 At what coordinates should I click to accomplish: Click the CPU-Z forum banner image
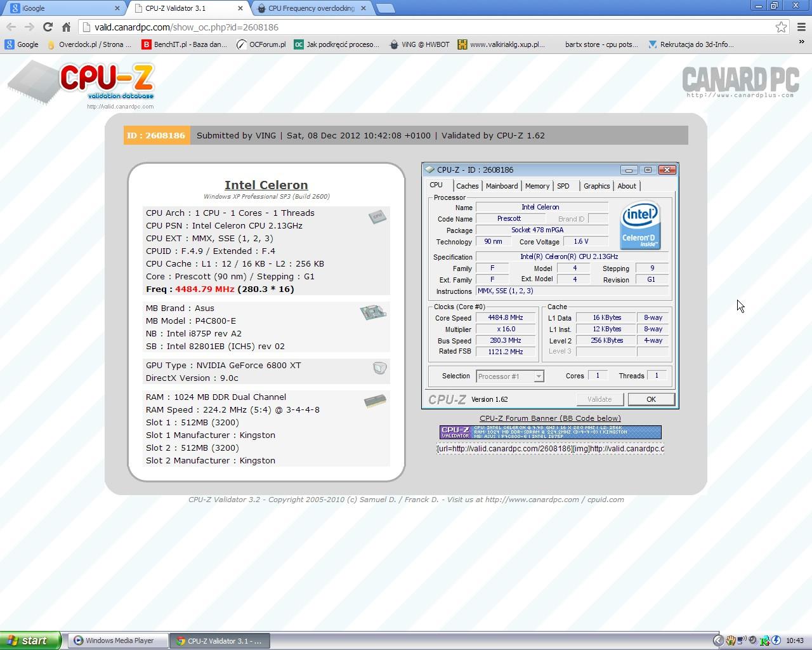(x=551, y=432)
